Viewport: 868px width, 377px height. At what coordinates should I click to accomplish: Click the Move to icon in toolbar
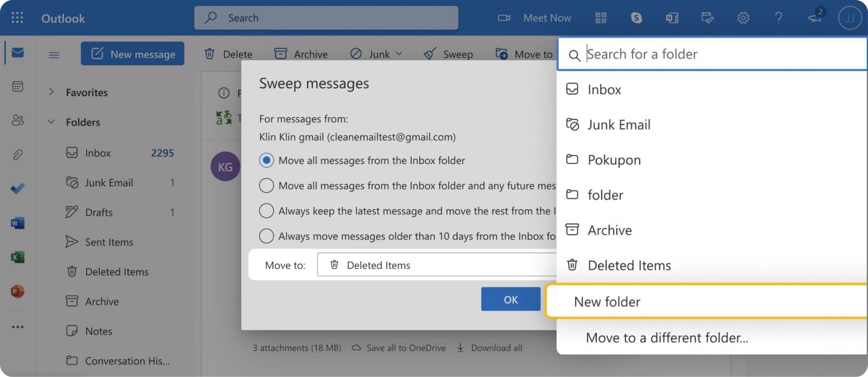click(x=501, y=53)
